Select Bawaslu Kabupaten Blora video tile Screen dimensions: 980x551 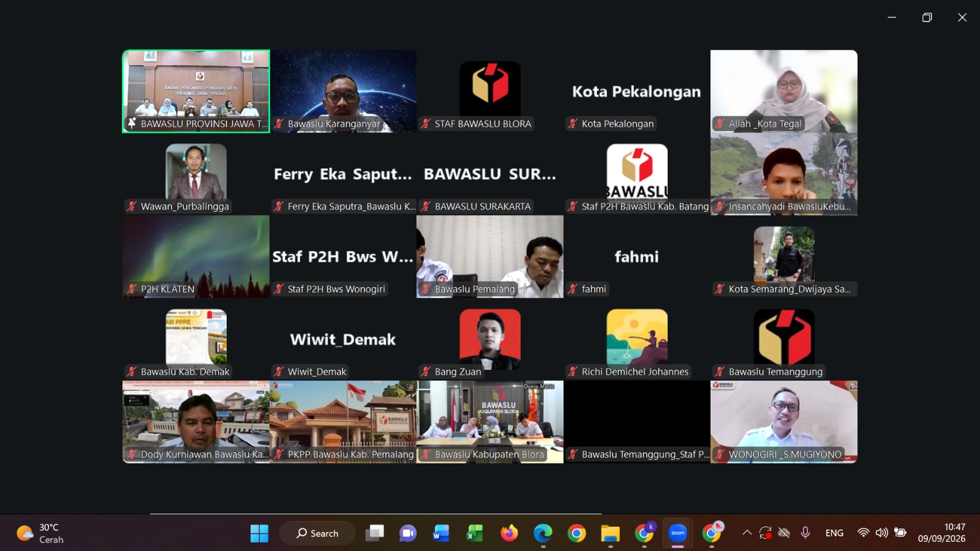click(490, 422)
